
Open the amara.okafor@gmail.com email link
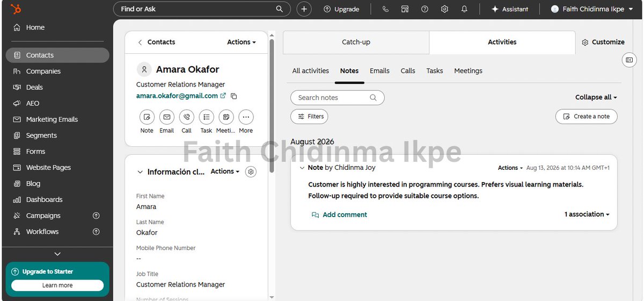177,96
